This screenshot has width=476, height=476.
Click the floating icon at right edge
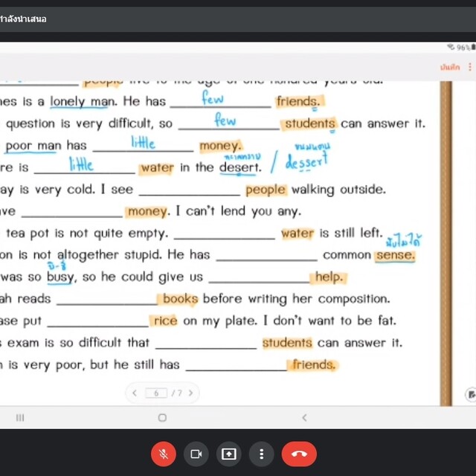(470, 395)
